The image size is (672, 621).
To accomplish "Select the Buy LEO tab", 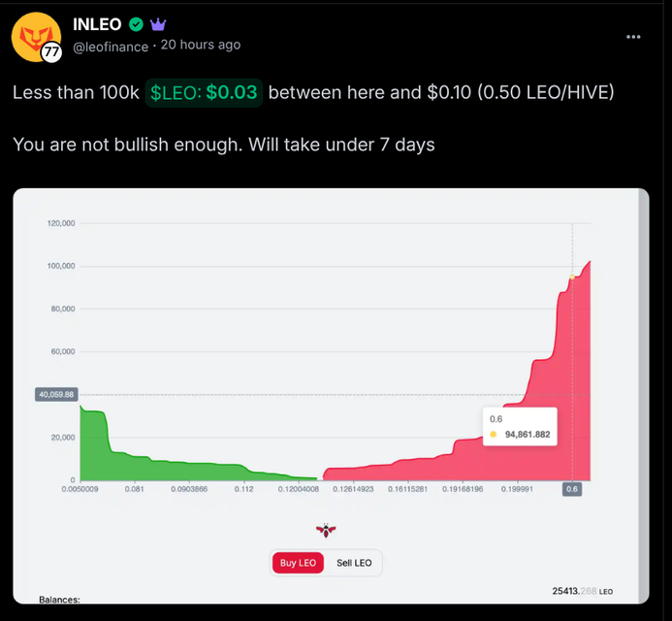I will click(x=299, y=563).
